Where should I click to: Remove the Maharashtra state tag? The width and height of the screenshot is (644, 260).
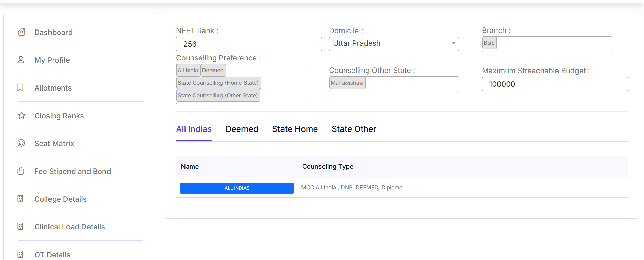[x=347, y=83]
